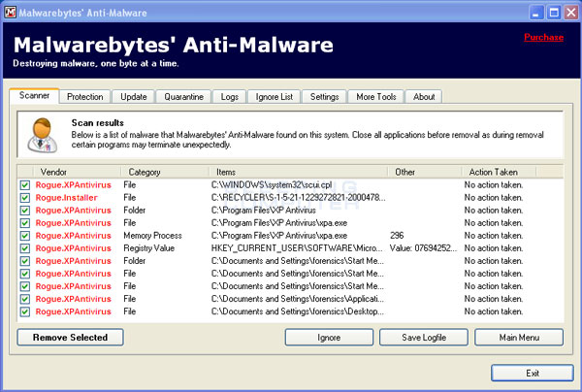Close the Malwarebytes window
The image size is (582, 392).
tap(571, 13)
